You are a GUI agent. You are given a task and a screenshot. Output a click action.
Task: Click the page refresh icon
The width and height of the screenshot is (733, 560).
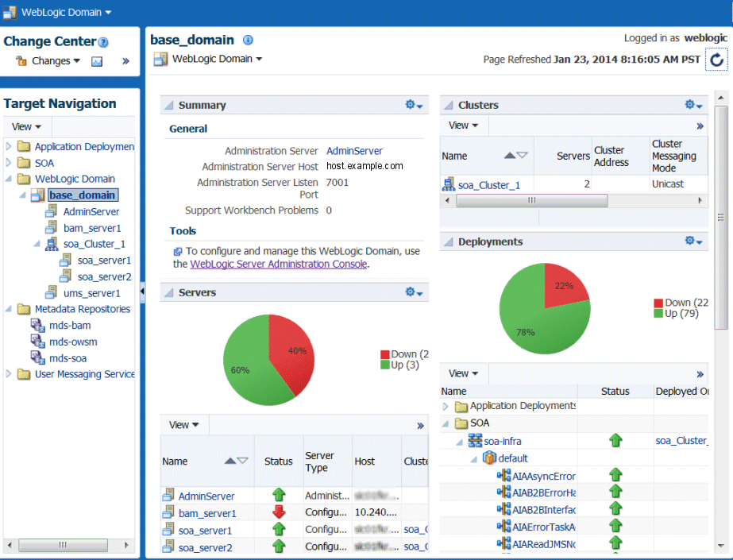716,60
